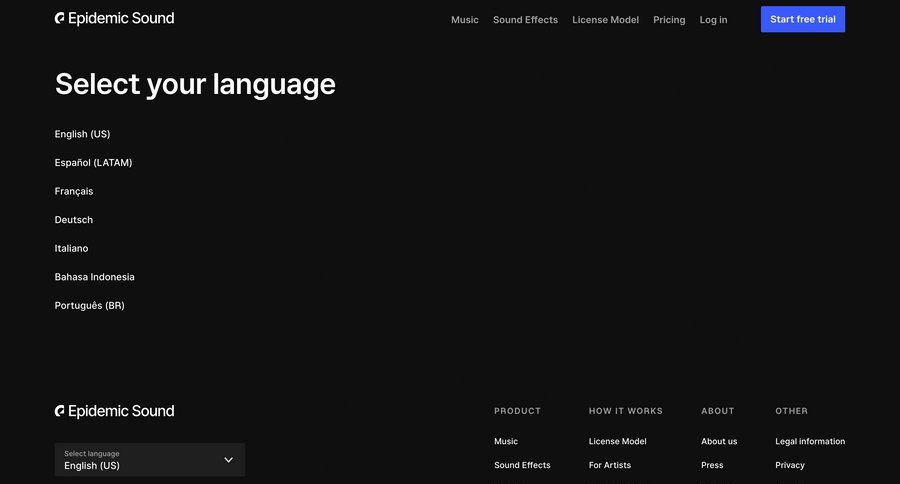Select Bahasa Indonesia
900x484 pixels.
[x=94, y=277]
